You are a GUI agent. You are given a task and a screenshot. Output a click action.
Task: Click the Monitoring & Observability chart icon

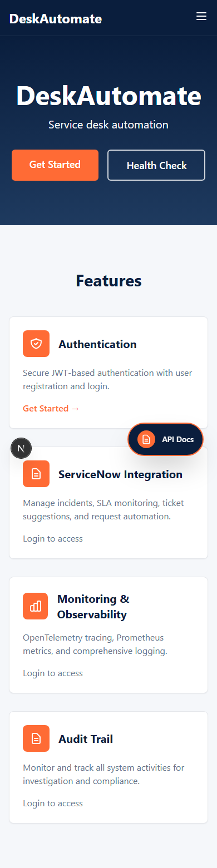36,606
